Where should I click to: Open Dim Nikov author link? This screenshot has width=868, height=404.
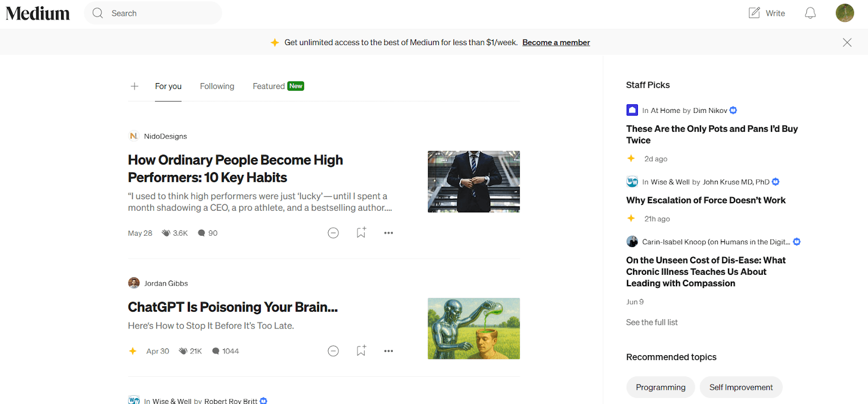point(710,110)
